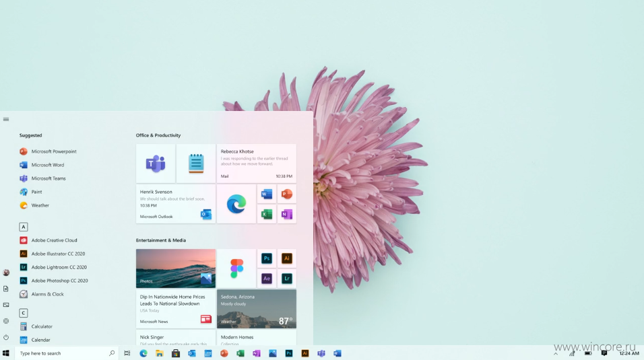Open the notepad tile beside Teams
Viewport: 644px width, 360px height.
click(196, 164)
